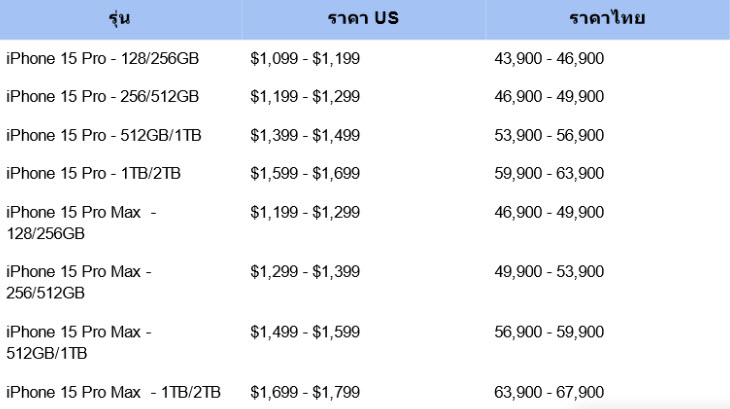Select iPhone 15 Pro Max 256/512GB cell
The height and width of the screenshot is (409, 730).
click(79, 282)
